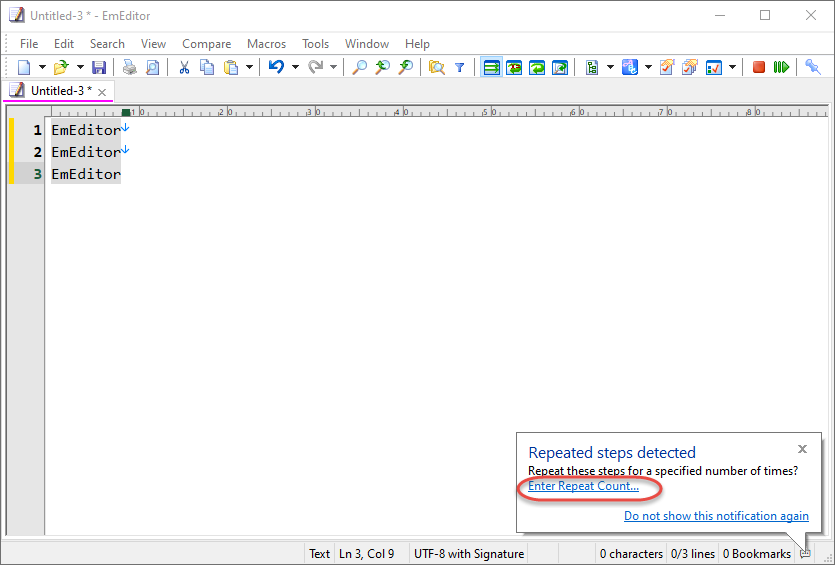Place cursor in EmEditor text on line 1

(x=86, y=130)
